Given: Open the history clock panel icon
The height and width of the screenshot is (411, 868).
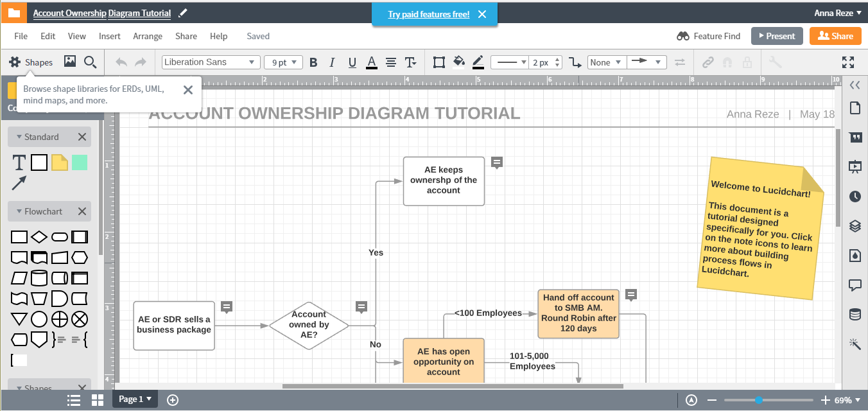Looking at the screenshot, I should 855,197.
